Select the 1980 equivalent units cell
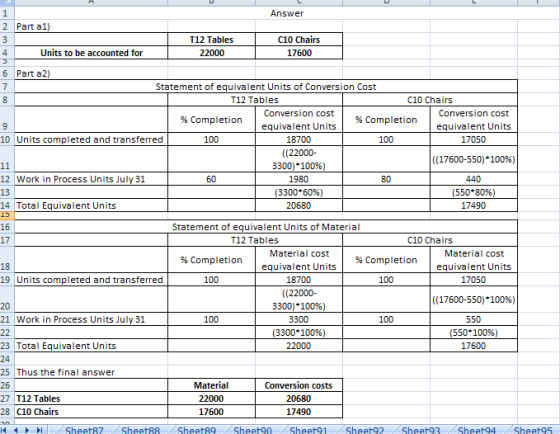 click(299, 179)
